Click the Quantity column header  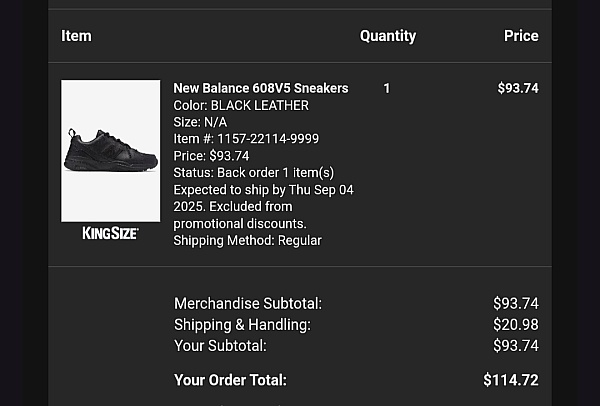pyautogui.click(x=388, y=36)
